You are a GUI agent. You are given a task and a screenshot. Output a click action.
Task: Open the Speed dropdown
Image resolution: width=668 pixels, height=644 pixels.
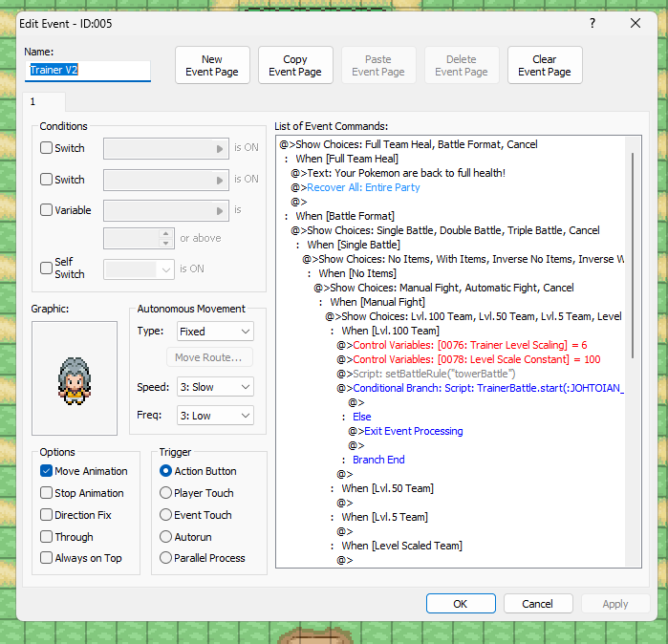(215, 387)
